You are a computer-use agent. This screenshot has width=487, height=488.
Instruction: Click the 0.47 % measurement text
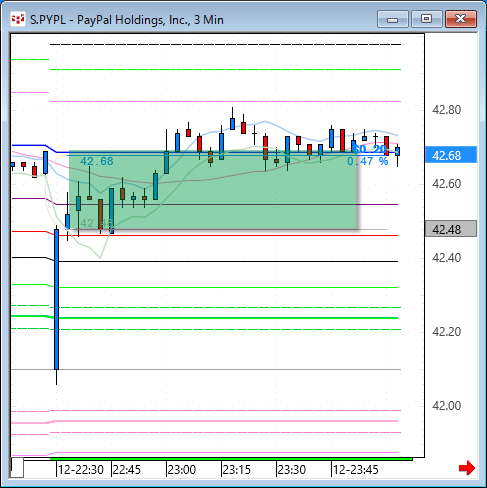tap(368, 161)
